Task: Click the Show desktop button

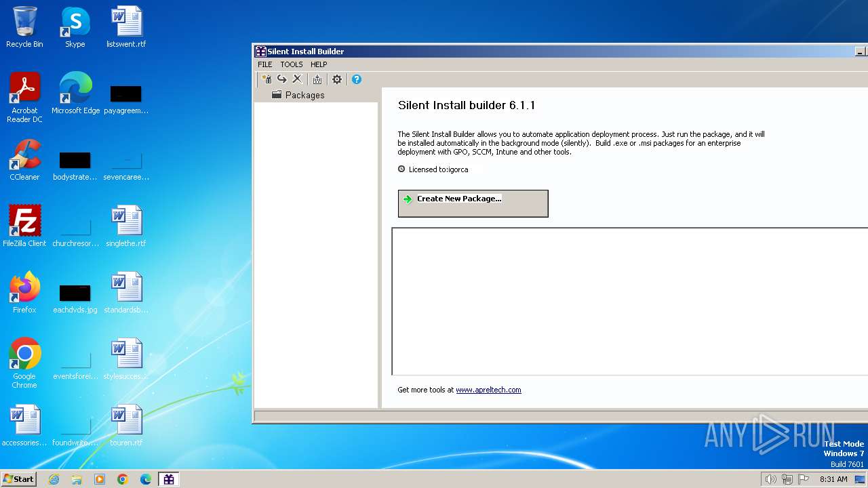Action: tap(861, 479)
